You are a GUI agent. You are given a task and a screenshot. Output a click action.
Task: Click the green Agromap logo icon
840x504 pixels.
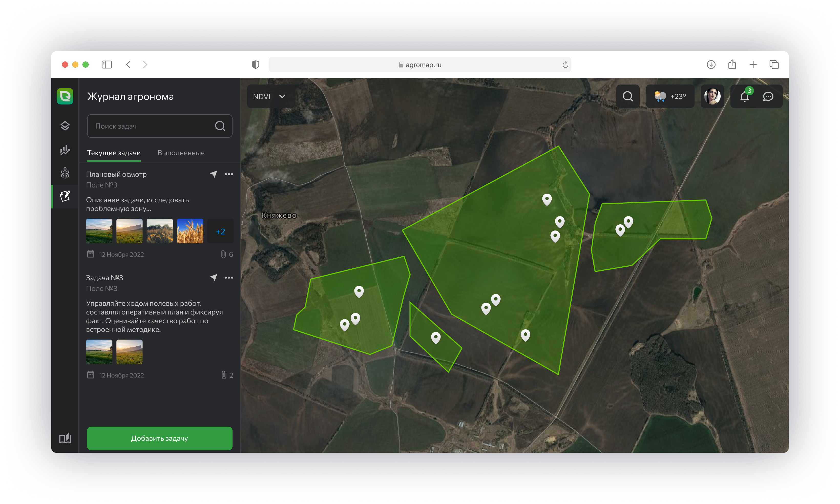[x=65, y=97]
